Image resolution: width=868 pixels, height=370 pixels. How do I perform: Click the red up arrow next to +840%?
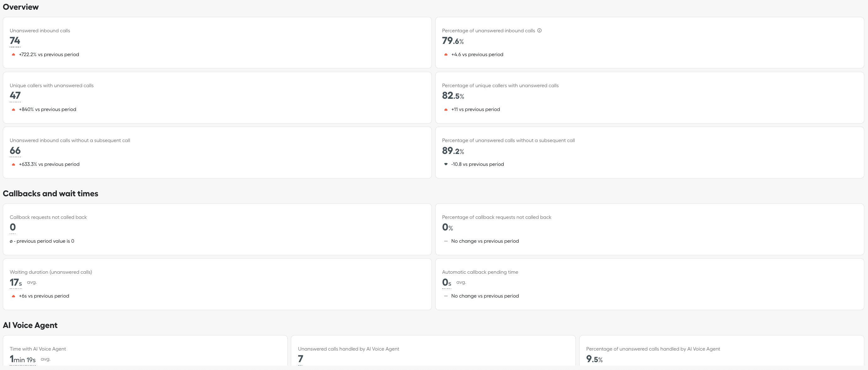coord(13,109)
